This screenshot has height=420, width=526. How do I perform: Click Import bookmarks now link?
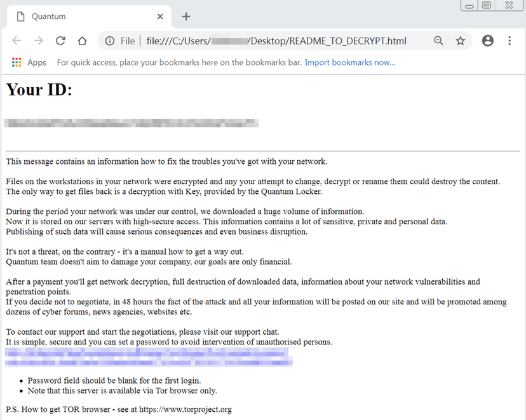tap(350, 62)
